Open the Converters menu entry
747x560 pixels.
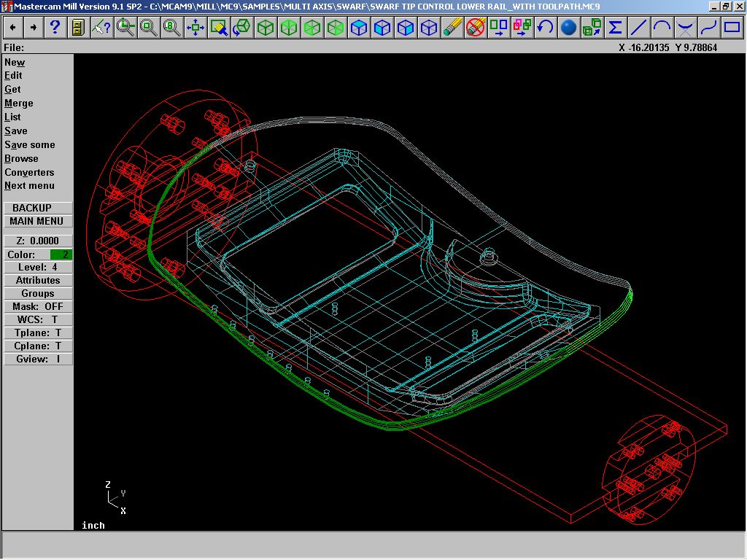pyautogui.click(x=29, y=172)
